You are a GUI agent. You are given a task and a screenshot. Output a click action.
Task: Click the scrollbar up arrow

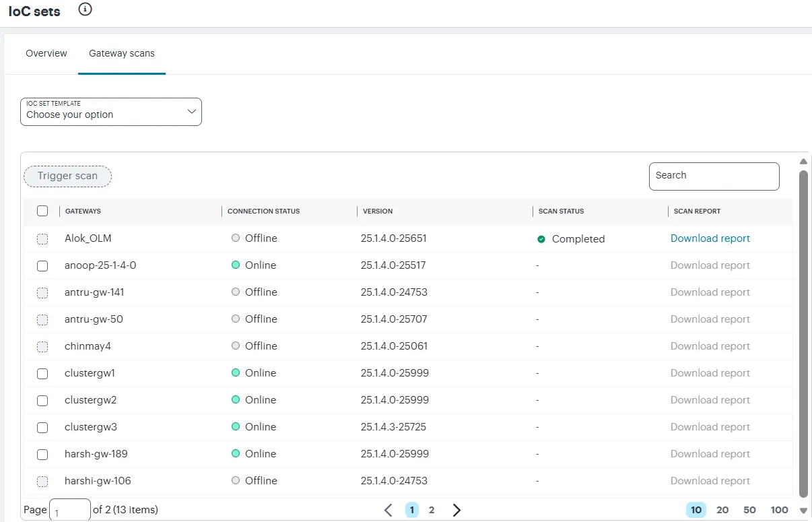point(803,162)
